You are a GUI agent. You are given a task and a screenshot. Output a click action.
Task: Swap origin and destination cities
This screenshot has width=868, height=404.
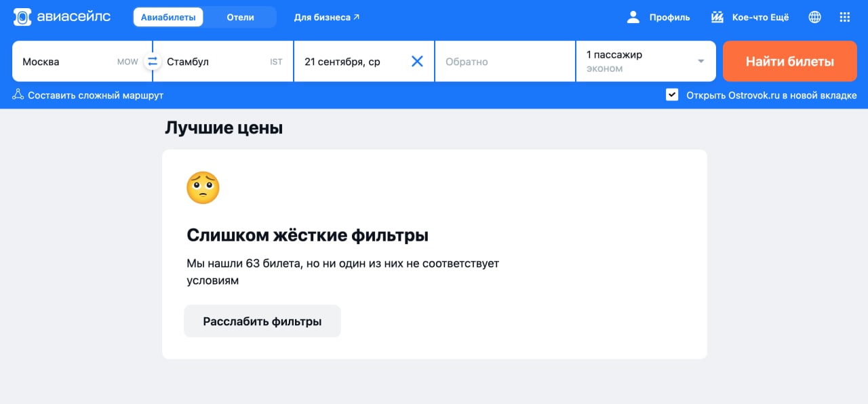pos(153,62)
